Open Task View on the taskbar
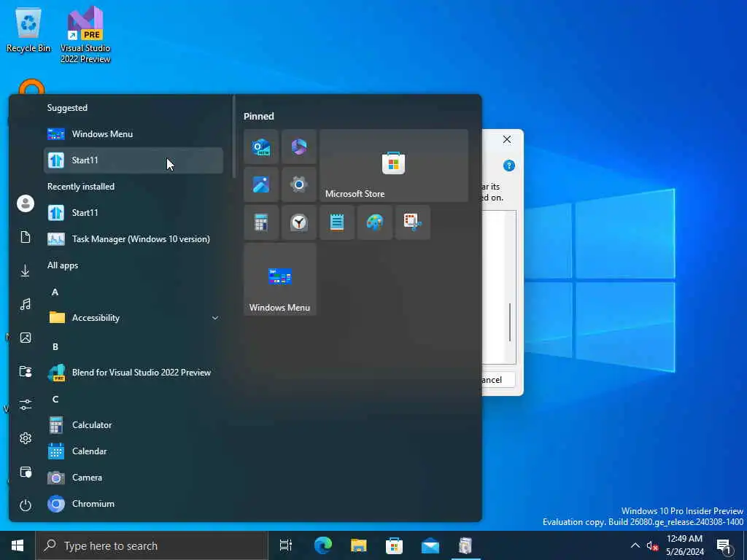Screen dimensions: 747x560 click(x=286, y=545)
